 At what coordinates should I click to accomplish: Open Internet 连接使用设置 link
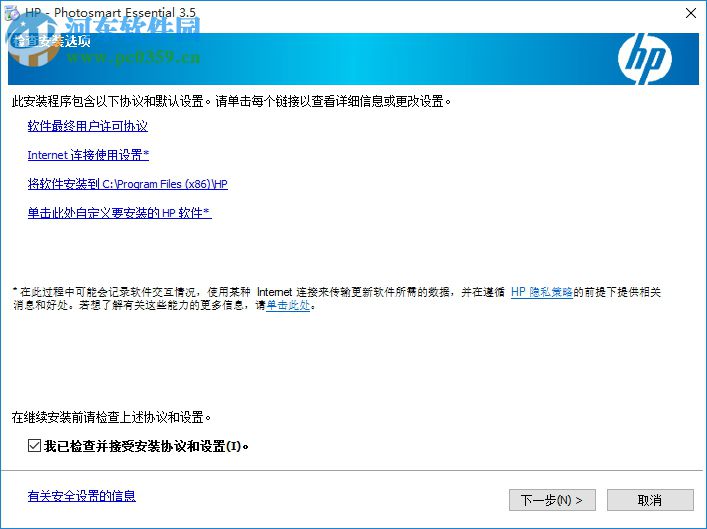(x=88, y=155)
